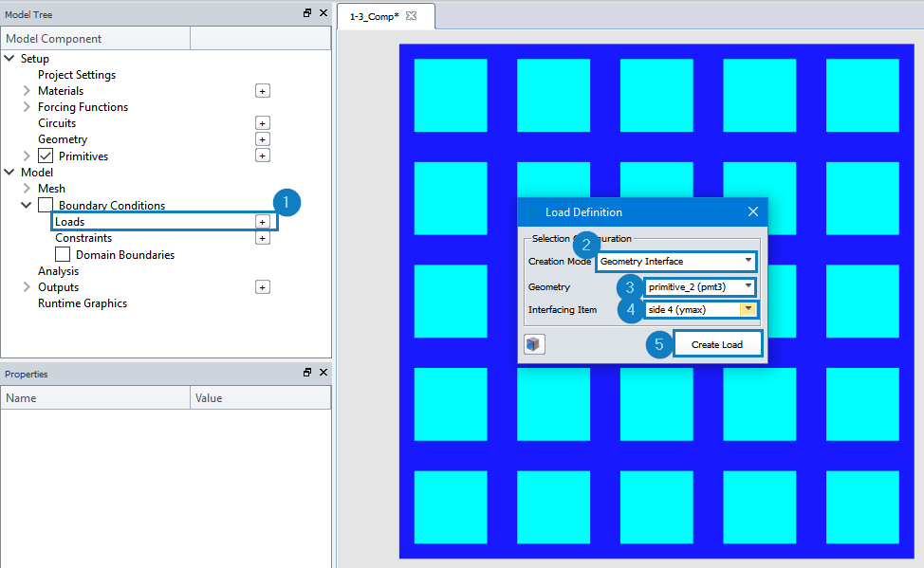Click the Domain Boundaries label
Image resolution: width=924 pixels, height=568 pixels.
click(125, 254)
